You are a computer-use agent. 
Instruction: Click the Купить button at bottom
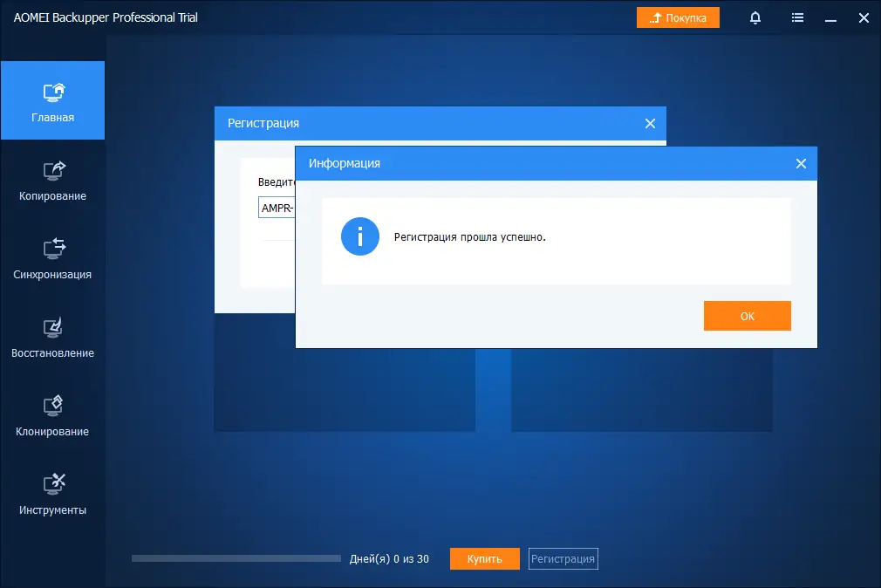coord(484,558)
